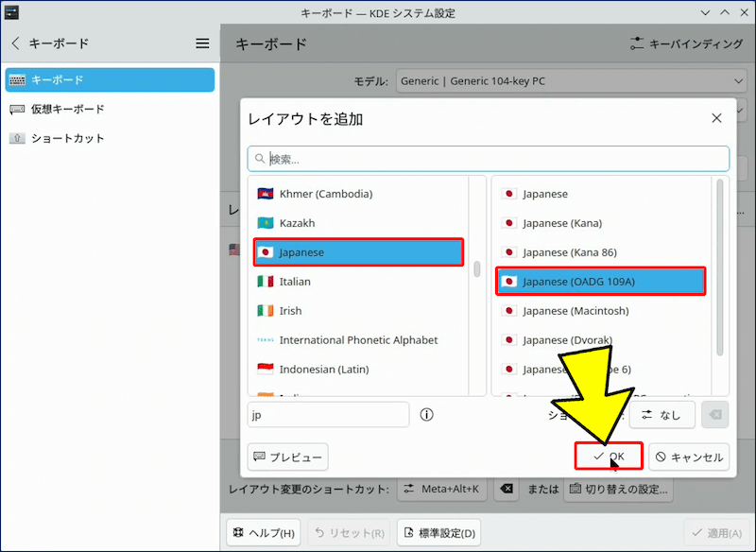Click the プレビュー button
756x552 pixels.
point(287,457)
